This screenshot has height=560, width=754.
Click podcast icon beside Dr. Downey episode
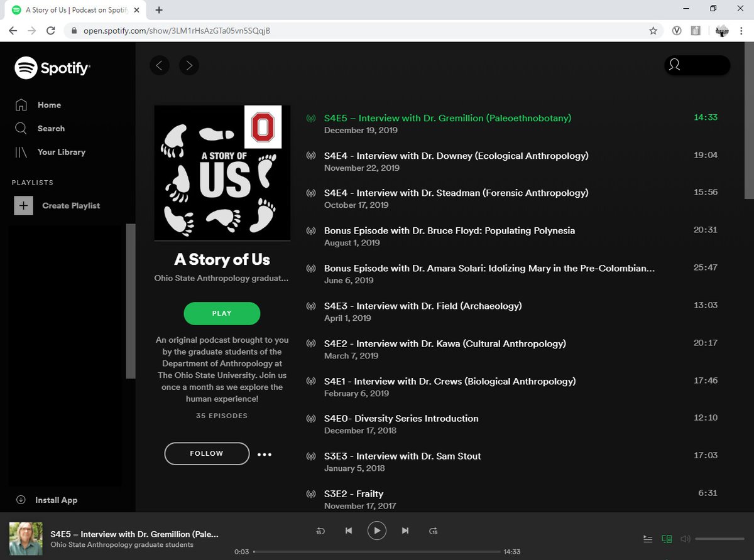[x=311, y=156]
